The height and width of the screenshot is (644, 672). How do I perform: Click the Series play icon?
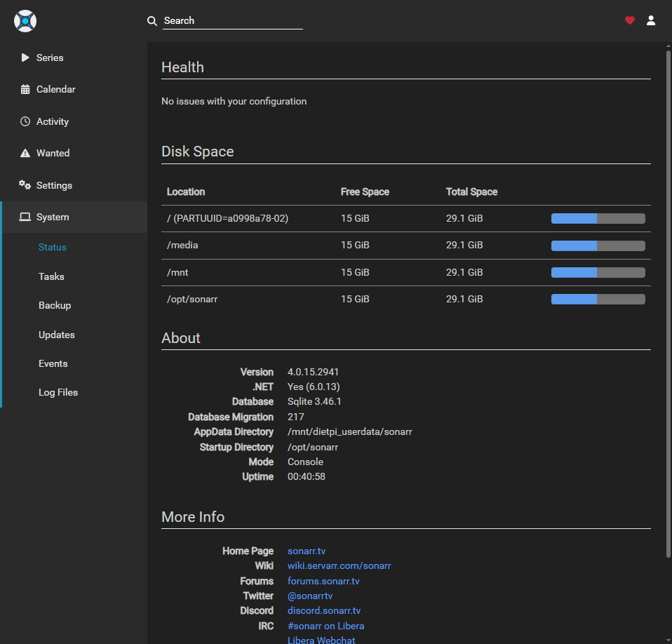click(x=25, y=58)
